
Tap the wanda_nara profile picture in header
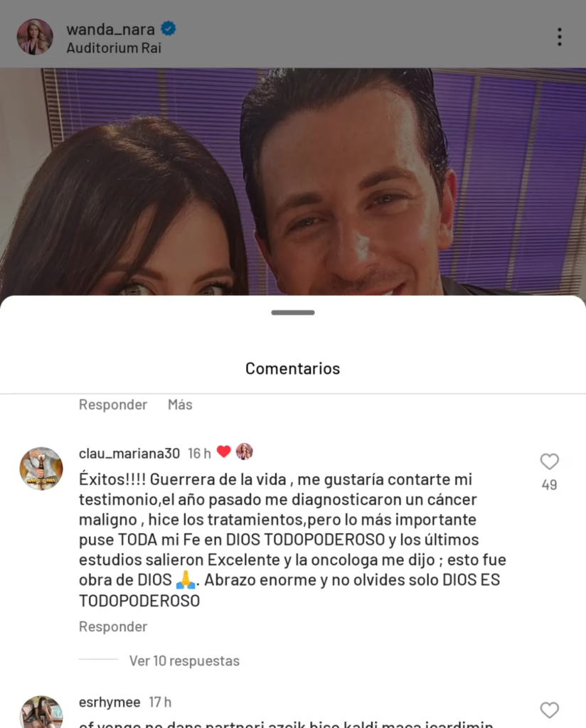click(x=35, y=37)
